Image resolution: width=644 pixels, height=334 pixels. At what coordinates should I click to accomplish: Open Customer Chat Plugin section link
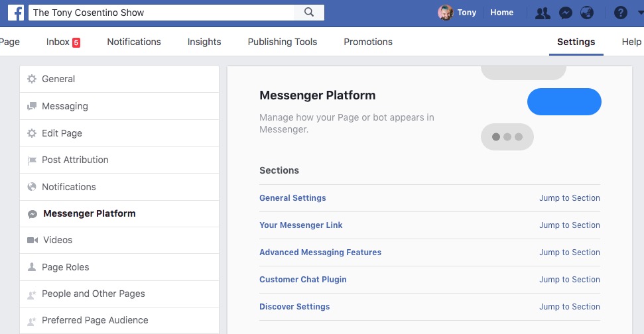pyautogui.click(x=302, y=280)
